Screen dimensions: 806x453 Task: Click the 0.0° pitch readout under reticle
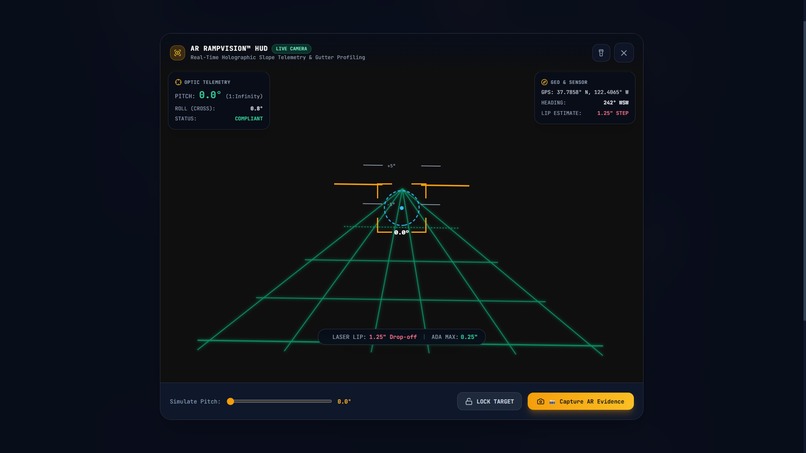tap(401, 232)
